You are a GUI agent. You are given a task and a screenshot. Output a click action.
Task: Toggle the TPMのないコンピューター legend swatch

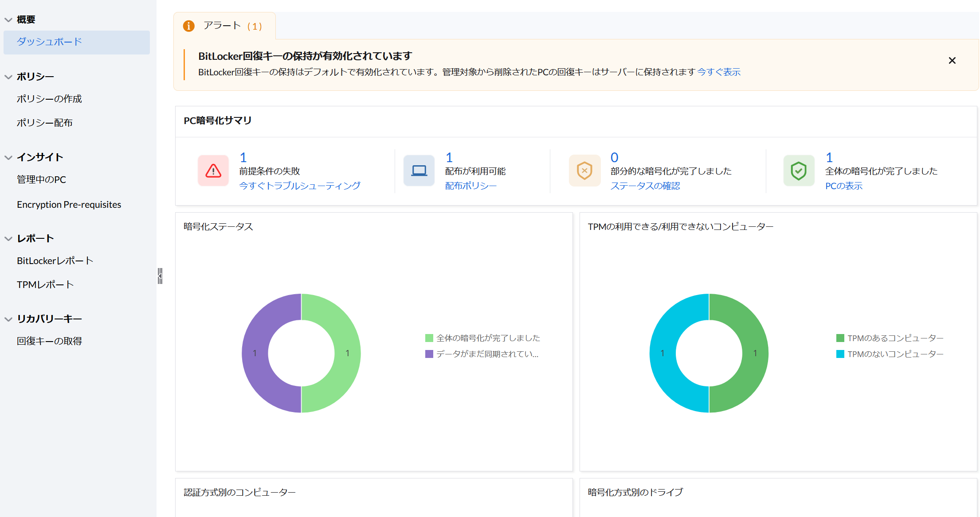[x=840, y=354]
